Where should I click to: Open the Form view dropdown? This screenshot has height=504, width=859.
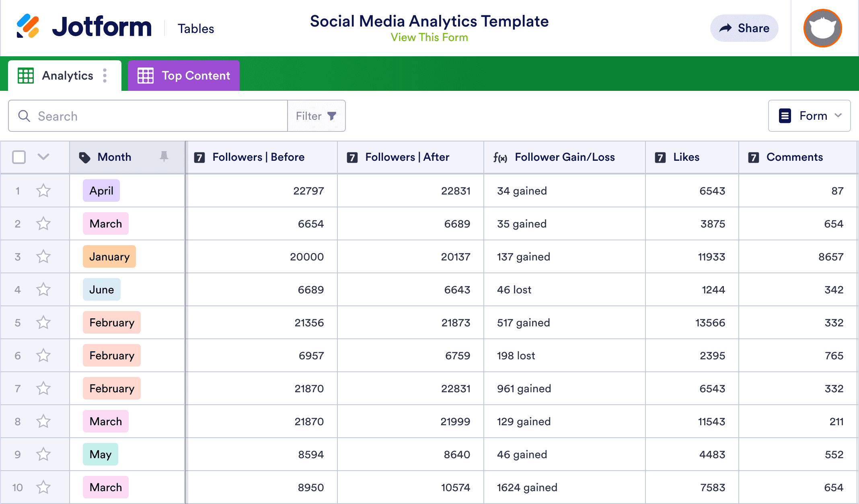[x=809, y=116]
